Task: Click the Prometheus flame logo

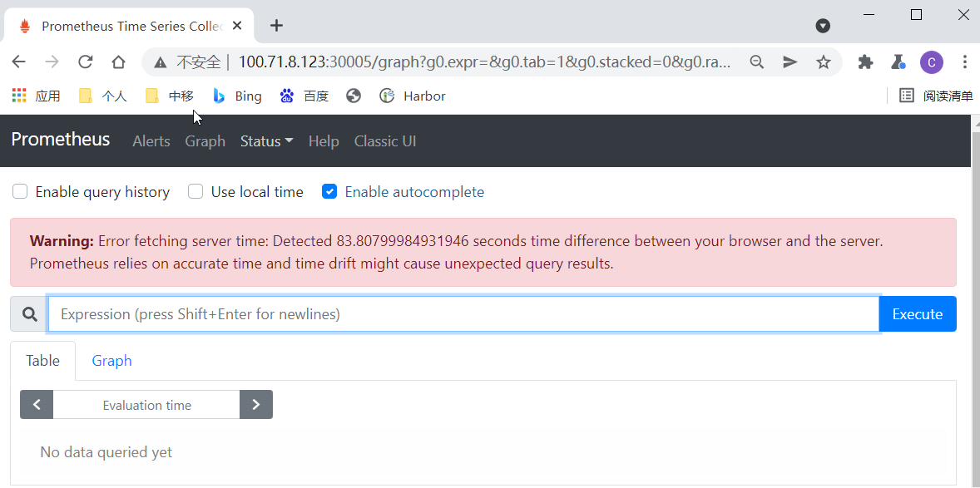Action: pyautogui.click(x=24, y=25)
